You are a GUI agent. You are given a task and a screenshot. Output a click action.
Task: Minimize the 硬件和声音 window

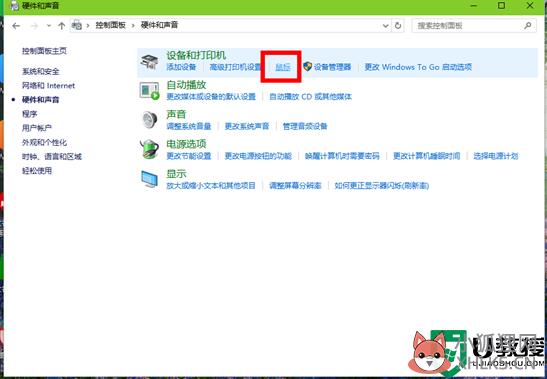[x=474, y=6]
